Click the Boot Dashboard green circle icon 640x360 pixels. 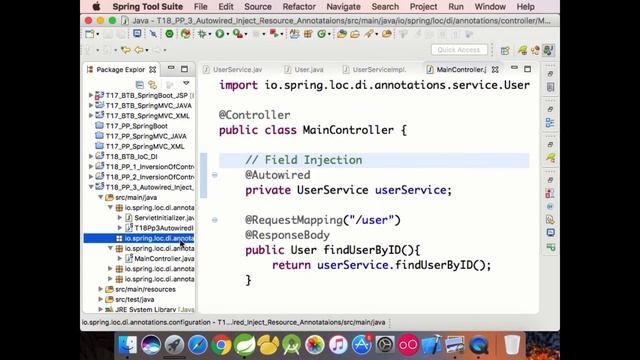169,34
